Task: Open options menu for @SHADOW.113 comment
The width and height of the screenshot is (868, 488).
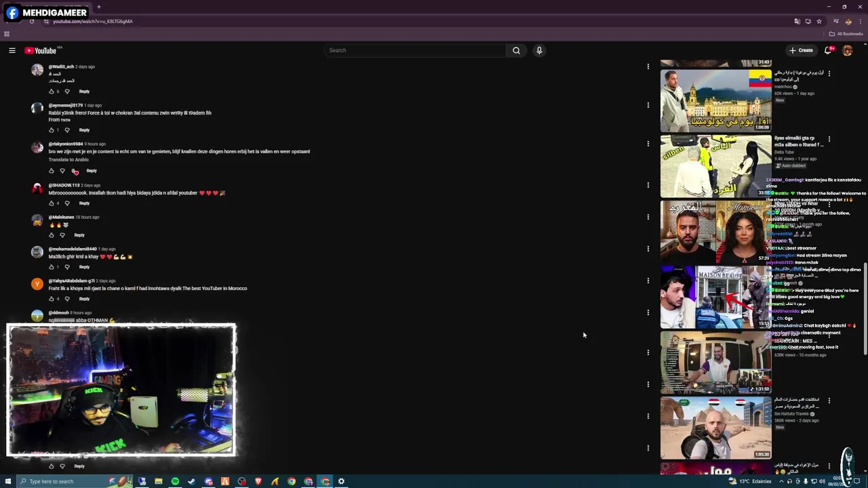Action: click(648, 185)
